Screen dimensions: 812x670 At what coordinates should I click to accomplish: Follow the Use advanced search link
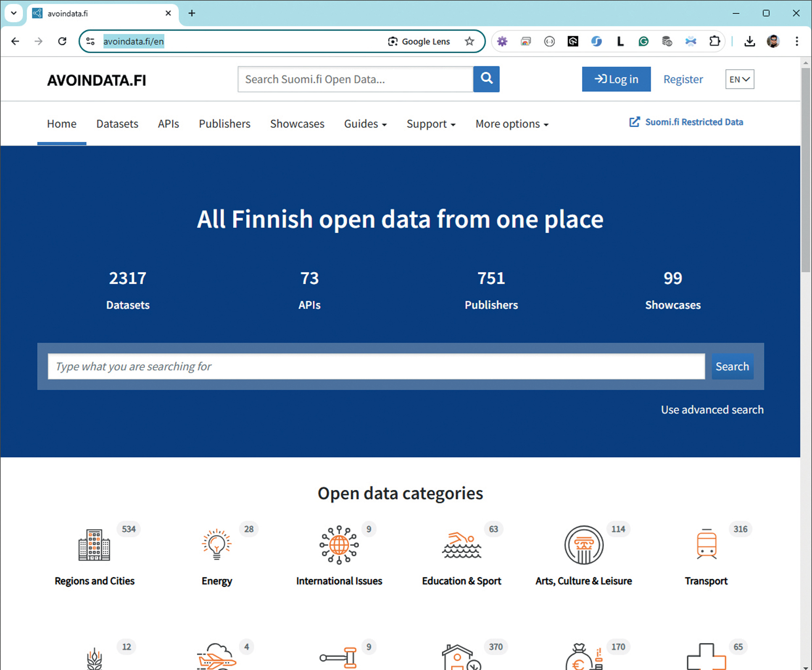coord(712,409)
